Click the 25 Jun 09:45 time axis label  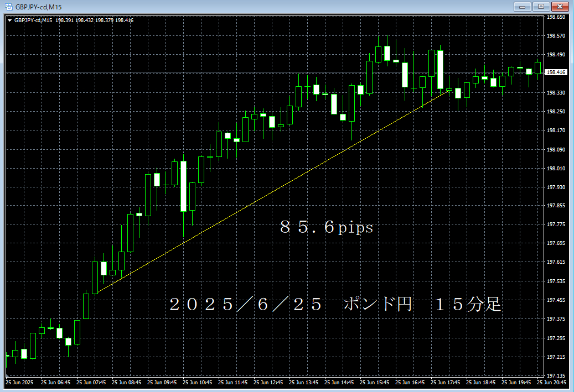pyautogui.click(x=161, y=382)
